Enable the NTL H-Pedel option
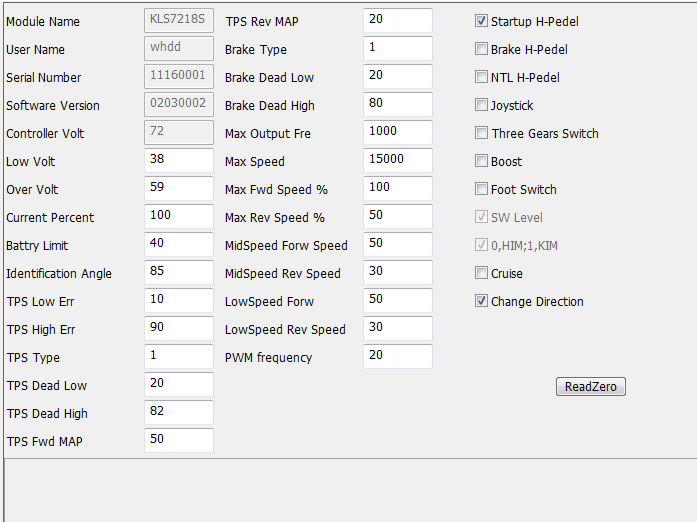Viewport: 697px width, 522px height. (482, 77)
